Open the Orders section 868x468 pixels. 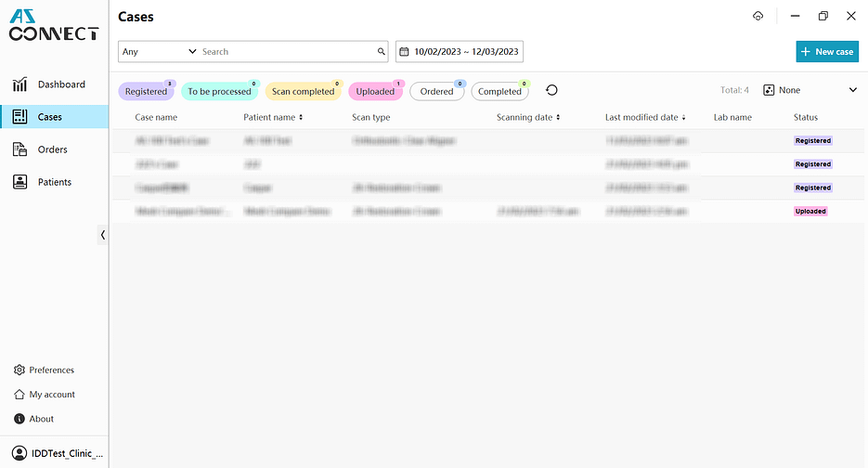coord(52,149)
